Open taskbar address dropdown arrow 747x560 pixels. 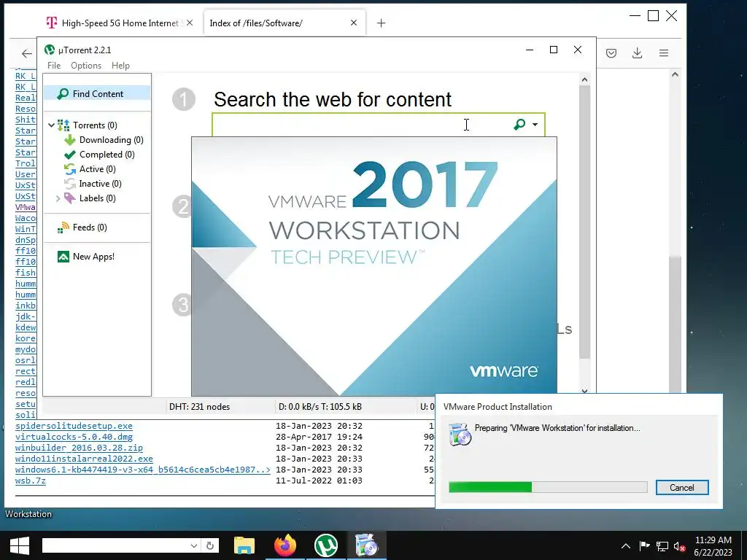(193, 545)
